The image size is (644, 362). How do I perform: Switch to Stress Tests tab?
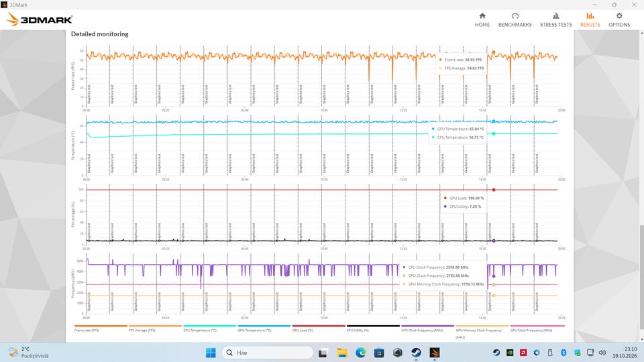coord(555,19)
